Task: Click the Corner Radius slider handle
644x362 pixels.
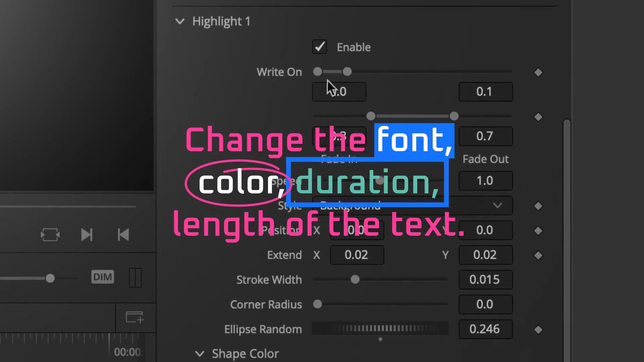Action: pos(318,304)
